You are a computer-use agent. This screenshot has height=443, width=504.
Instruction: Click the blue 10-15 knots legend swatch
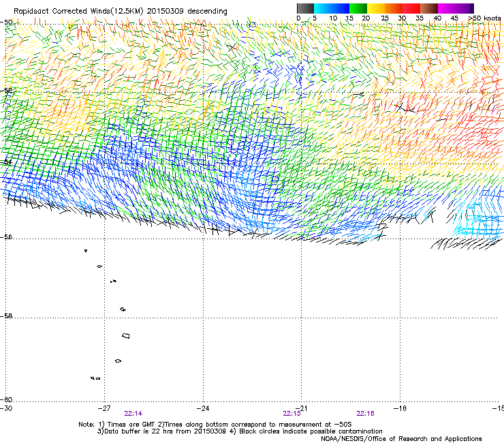coord(341,8)
